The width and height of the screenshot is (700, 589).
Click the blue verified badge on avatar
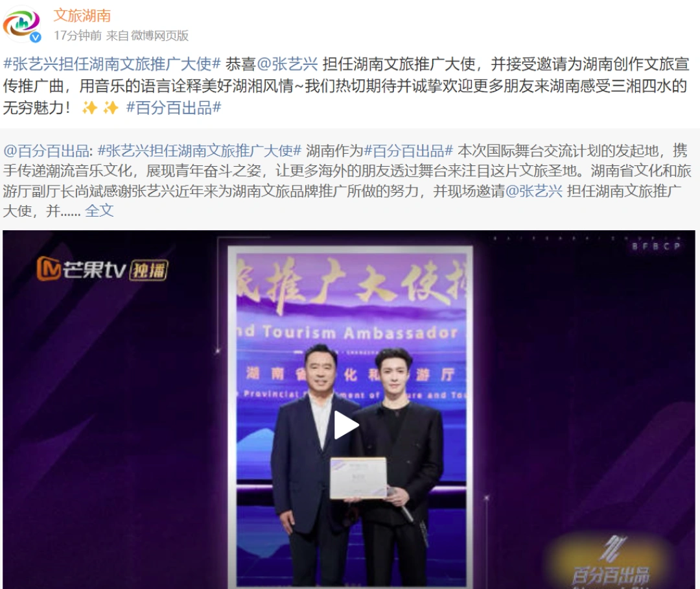click(36, 38)
